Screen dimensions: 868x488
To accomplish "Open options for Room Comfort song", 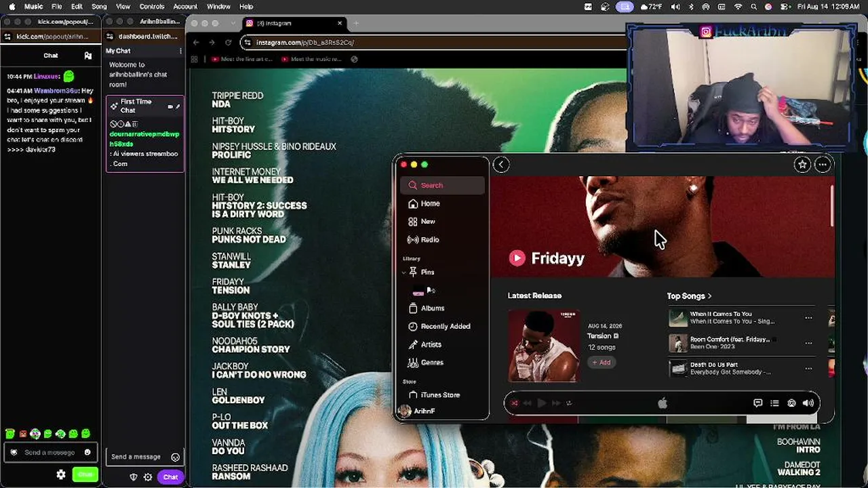I will click(808, 343).
